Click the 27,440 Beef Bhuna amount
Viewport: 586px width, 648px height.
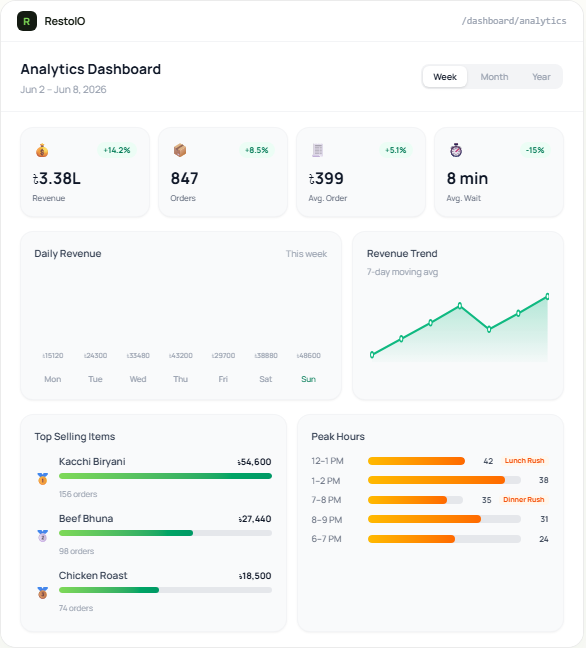pos(255,519)
